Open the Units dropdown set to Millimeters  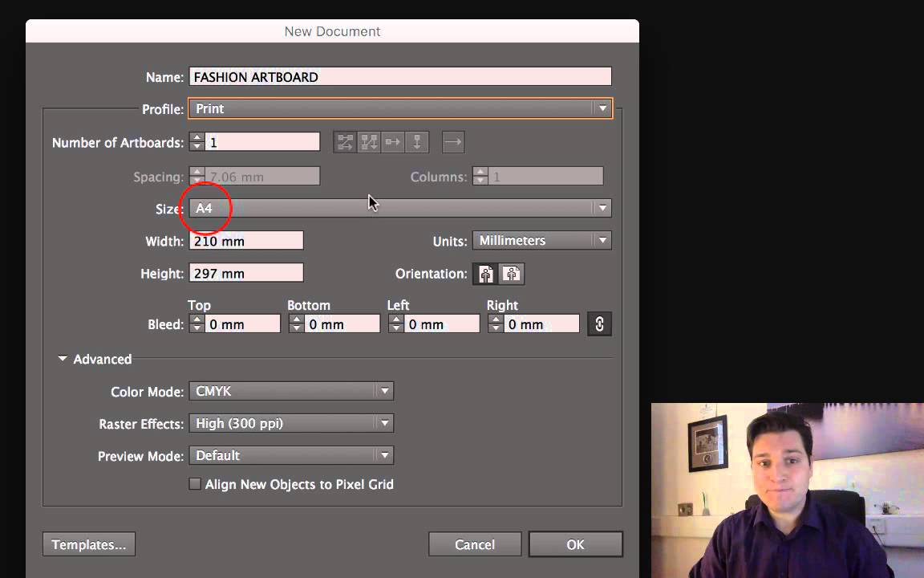pos(542,241)
